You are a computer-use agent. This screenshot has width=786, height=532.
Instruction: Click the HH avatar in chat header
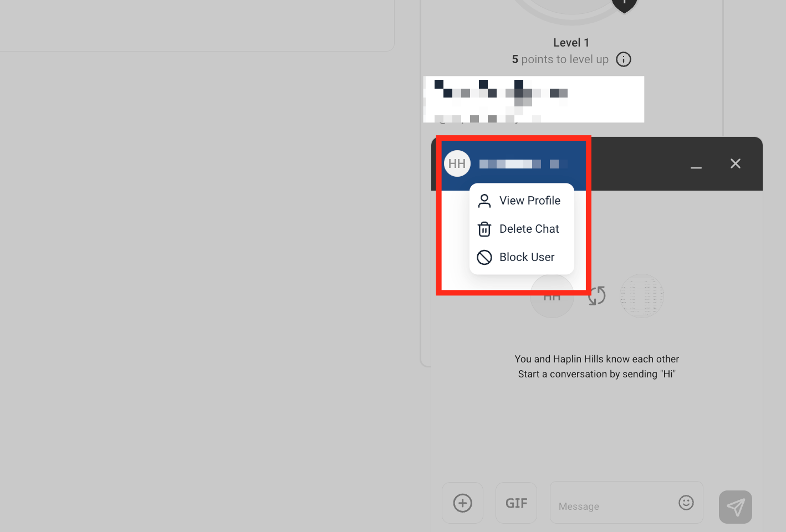[457, 163]
